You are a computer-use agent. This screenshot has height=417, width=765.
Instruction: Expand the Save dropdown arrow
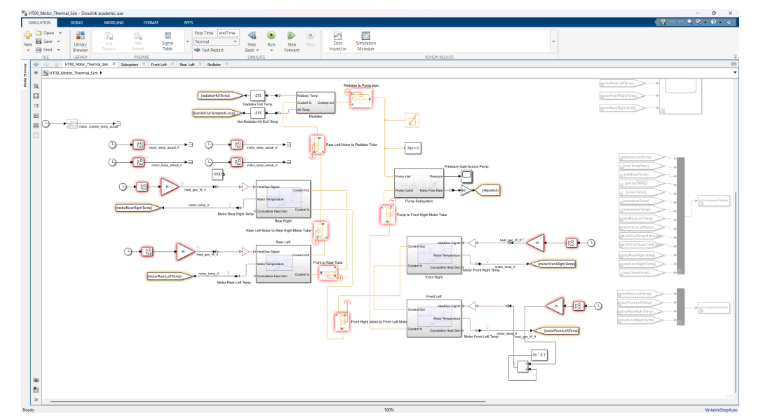click(x=59, y=41)
